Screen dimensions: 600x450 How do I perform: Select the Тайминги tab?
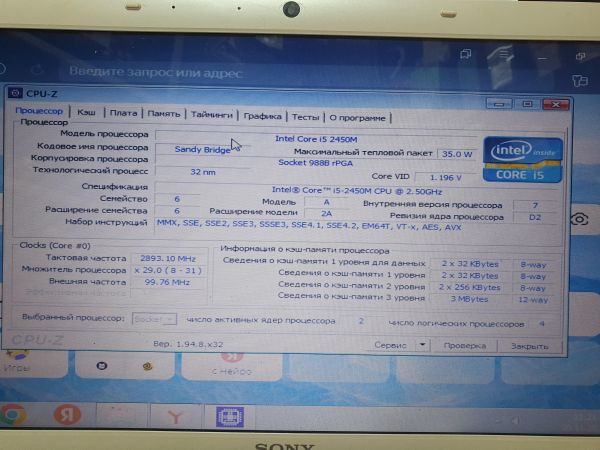(x=212, y=115)
